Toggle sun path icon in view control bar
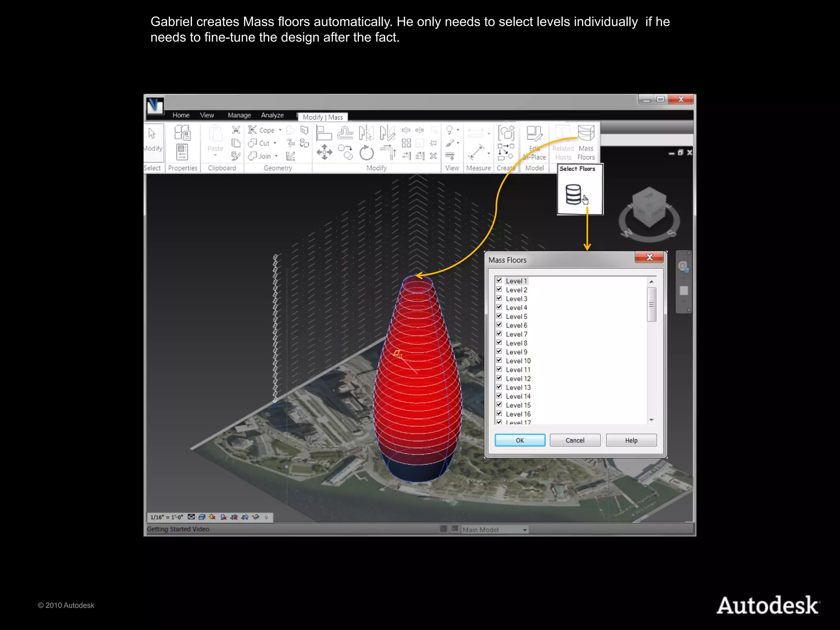Screen dimensions: 840x630 212,517
